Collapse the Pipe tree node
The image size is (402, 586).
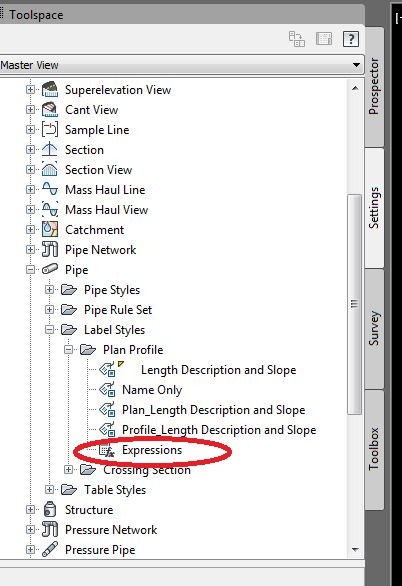(x=30, y=269)
